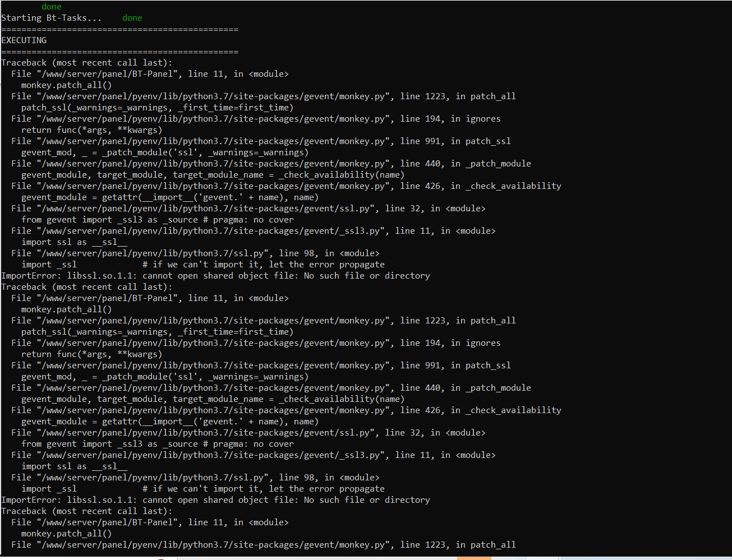The width and height of the screenshot is (732, 560).
Task: Select last 'Traceback (most recent call last):' after second ImportError
Action: (87, 511)
